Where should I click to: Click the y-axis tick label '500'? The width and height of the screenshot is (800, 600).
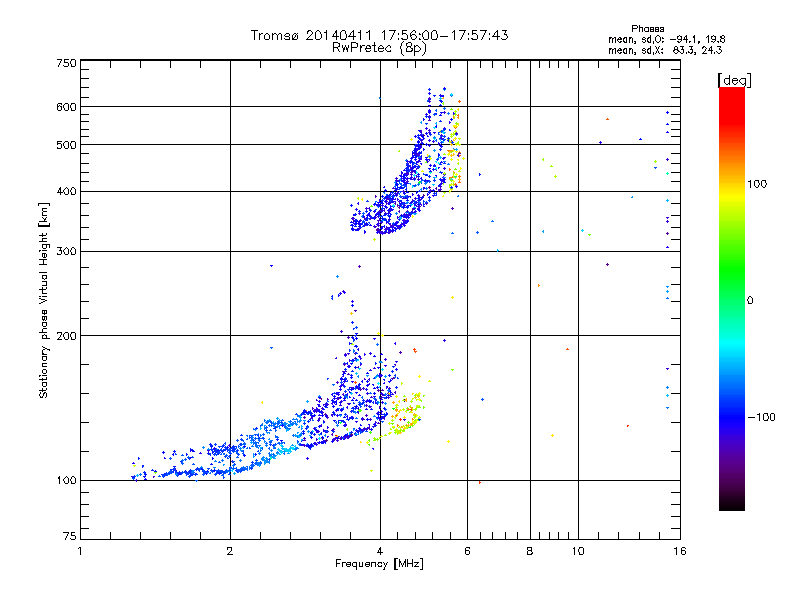click(66, 145)
